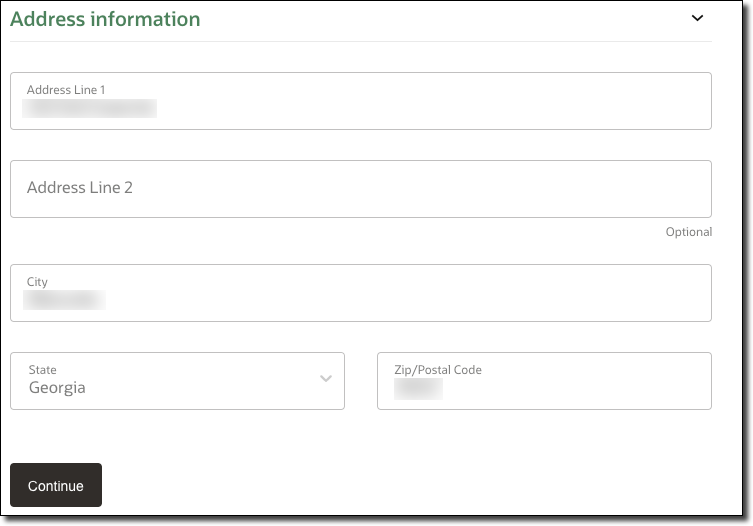Click the State field label

point(43,370)
